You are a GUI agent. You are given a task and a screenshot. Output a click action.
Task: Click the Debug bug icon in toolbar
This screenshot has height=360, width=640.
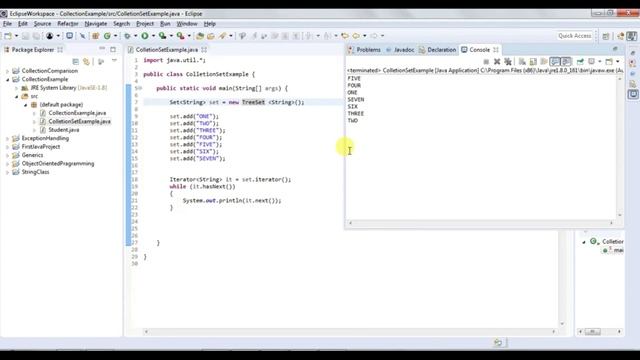(x=127, y=36)
